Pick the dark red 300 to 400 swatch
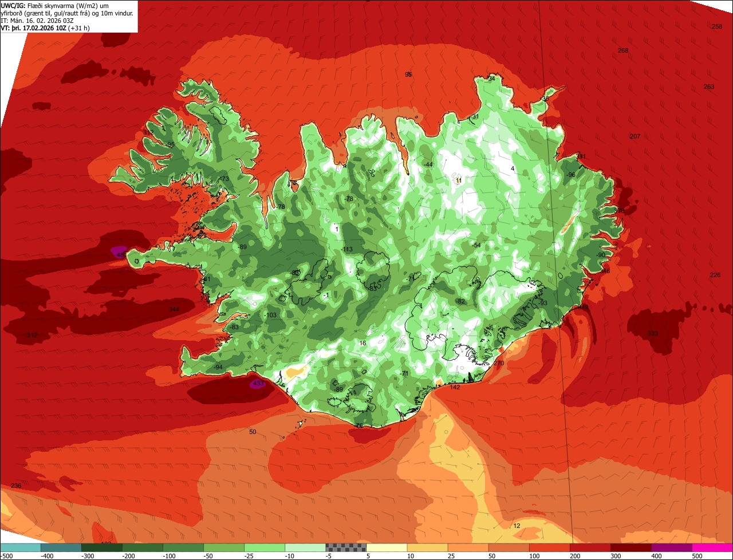This screenshot has height=560, width=733. pyautogui.click(x=630, y=547)
